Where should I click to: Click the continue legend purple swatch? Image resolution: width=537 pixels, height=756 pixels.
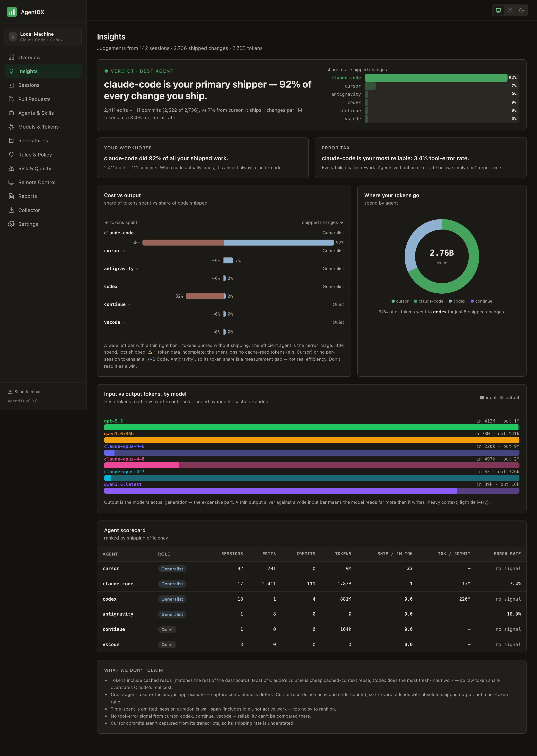pyautogui.click(x=472, y=301)
